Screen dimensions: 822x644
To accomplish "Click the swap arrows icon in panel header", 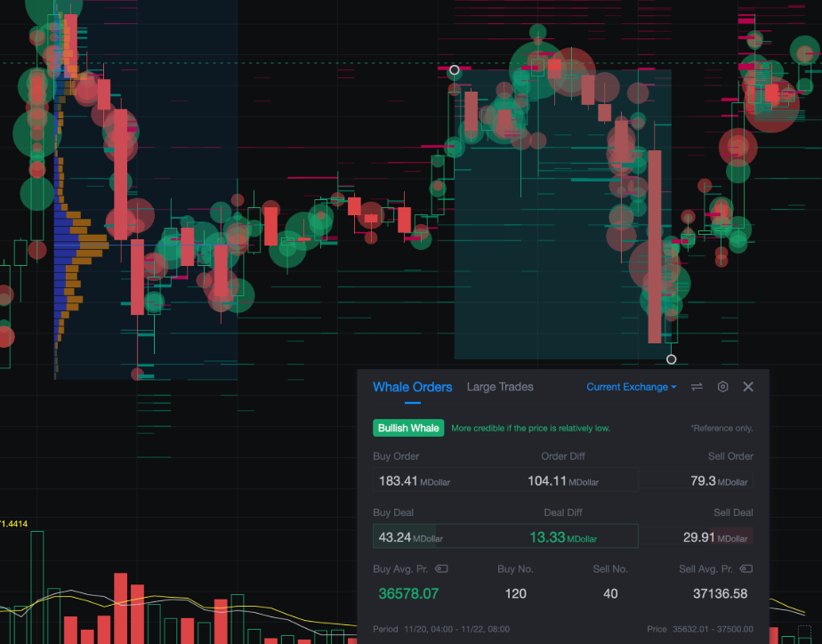I will (x=697, y=387).
